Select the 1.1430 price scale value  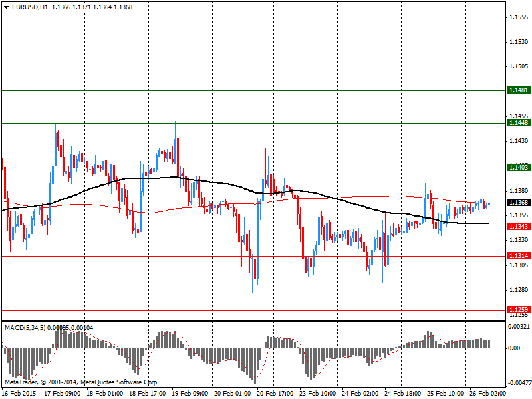pyautogui.click(x=519, y=141)
